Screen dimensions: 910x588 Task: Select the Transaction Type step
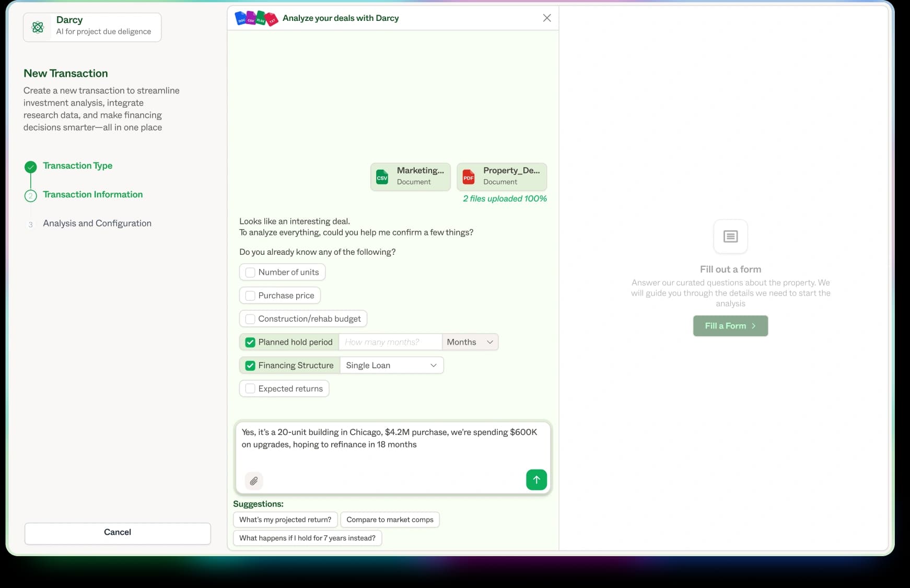[77, 166]
